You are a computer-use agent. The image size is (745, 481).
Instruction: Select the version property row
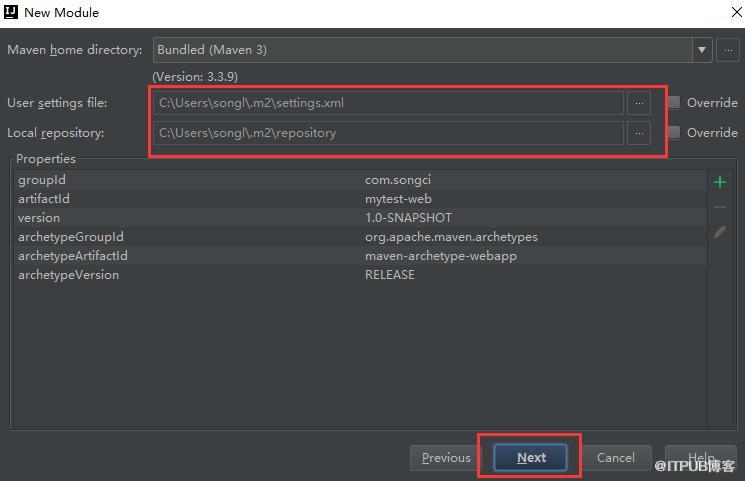coord(360,218)
